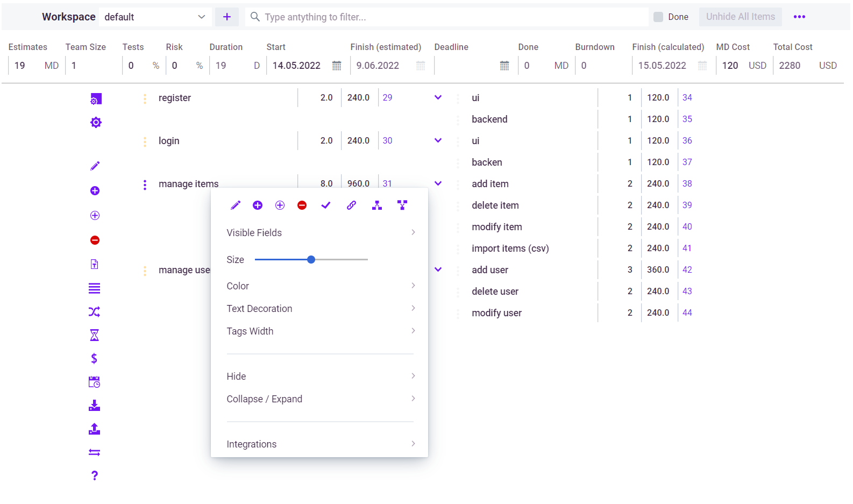Viewport: 853px width, 504px height.
Task: Click the hierarchy tree icon in context menu
Action: point(377,205)
